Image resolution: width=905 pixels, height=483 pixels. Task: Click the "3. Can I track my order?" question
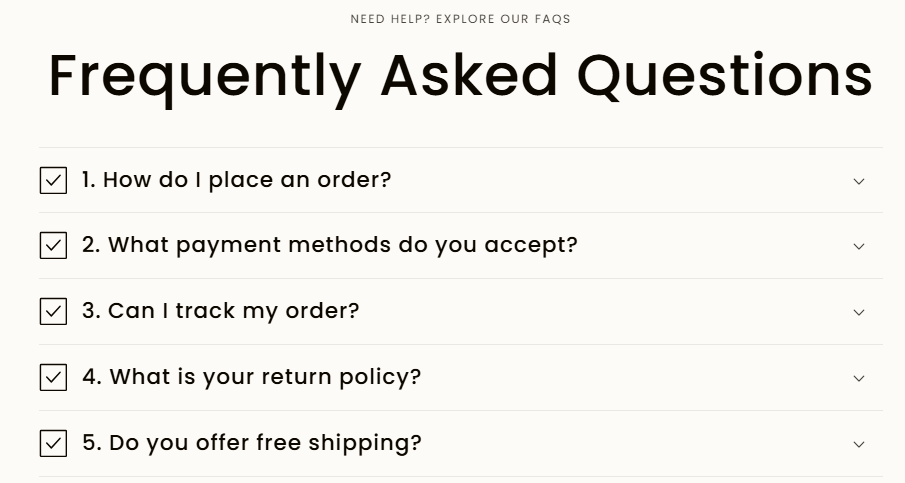(x=220, y=311)
